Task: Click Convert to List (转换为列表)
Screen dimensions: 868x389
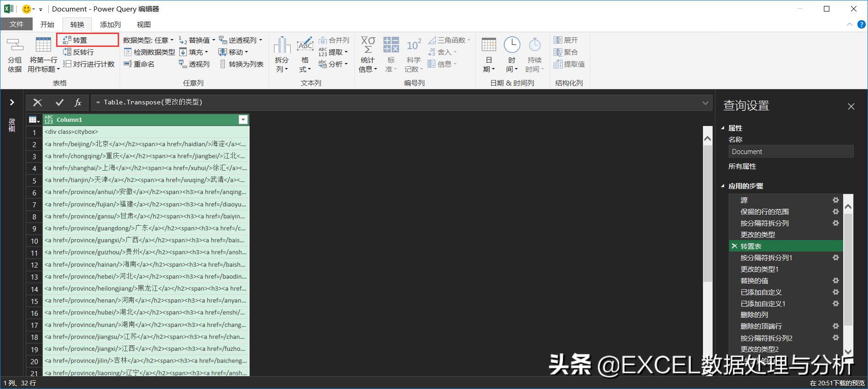Action: click(x=241, y=64)
